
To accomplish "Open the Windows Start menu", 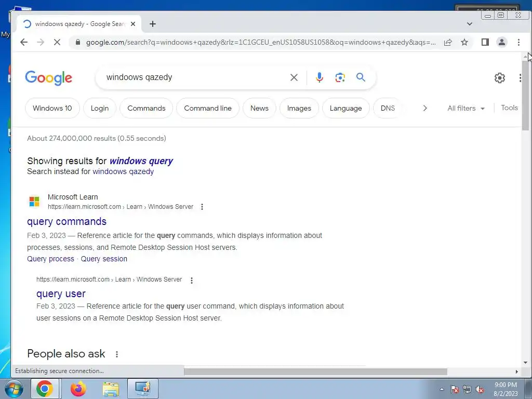I will (14, 389).
